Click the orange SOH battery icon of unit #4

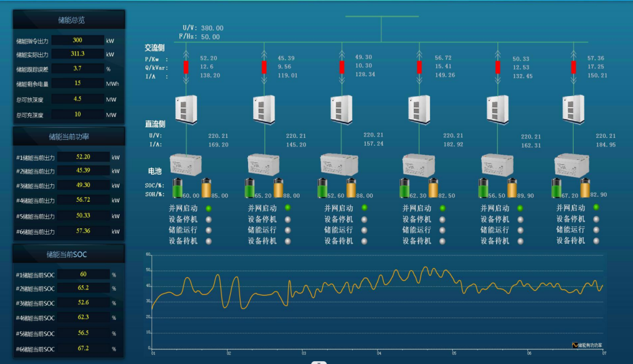click(x=433, y=188)
